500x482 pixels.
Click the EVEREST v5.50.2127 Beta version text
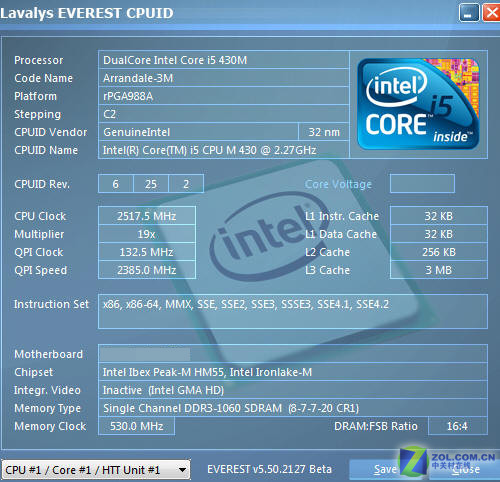[x=269, y=469]
